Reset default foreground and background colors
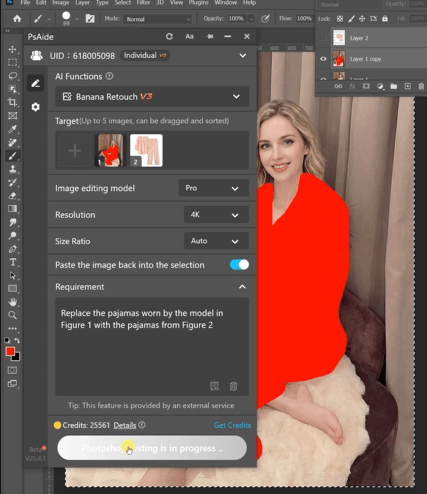Screen dimensions: 427x494 (x=7, y=340)
